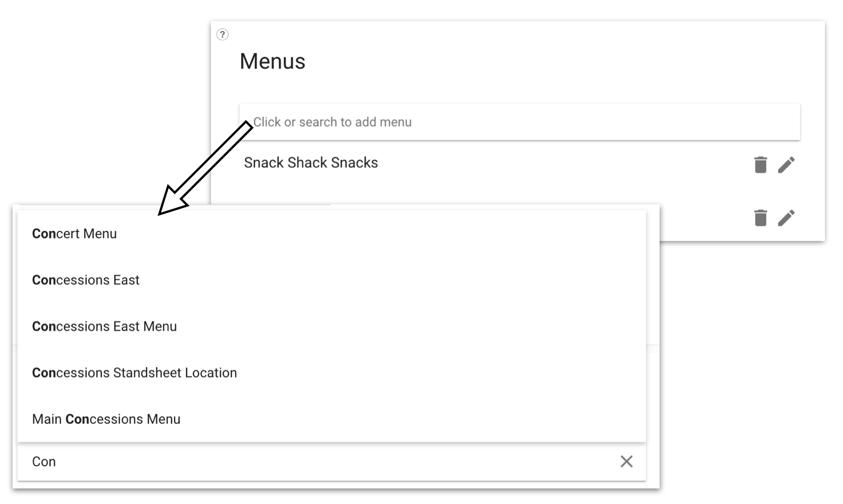The image size is (843, 504).
Task: Delete the Snack Shack Snacks menu
Action: (760, 164)
